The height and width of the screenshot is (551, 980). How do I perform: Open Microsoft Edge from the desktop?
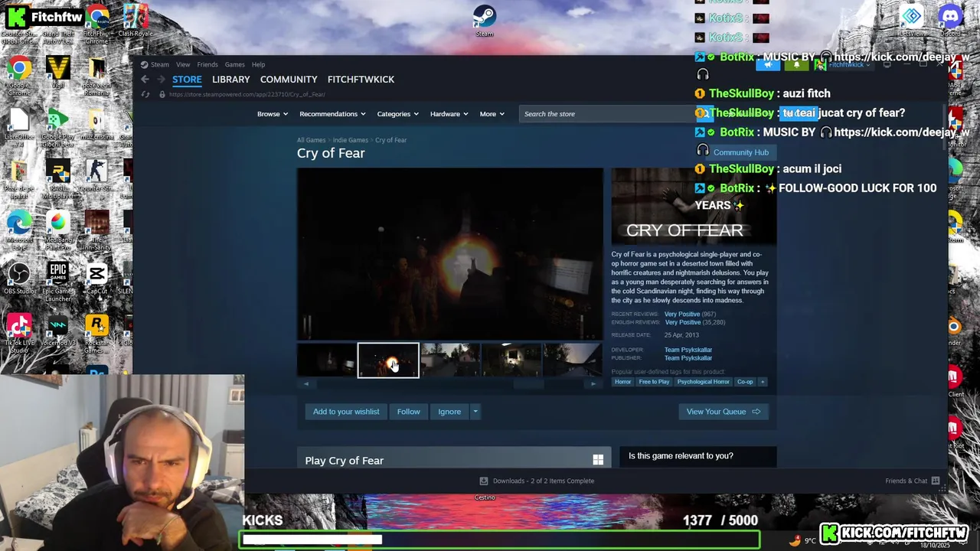[x=19, y=230]
